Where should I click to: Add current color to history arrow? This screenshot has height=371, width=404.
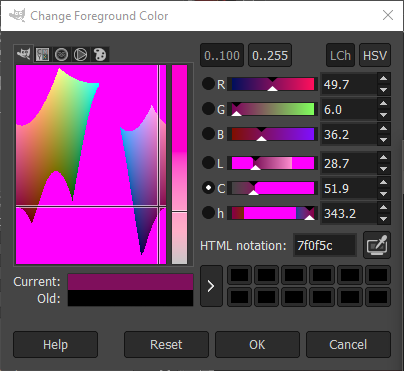211,286
